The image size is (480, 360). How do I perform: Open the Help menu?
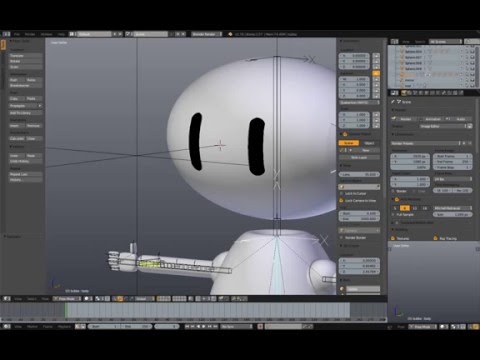click(x=61, y=34)
